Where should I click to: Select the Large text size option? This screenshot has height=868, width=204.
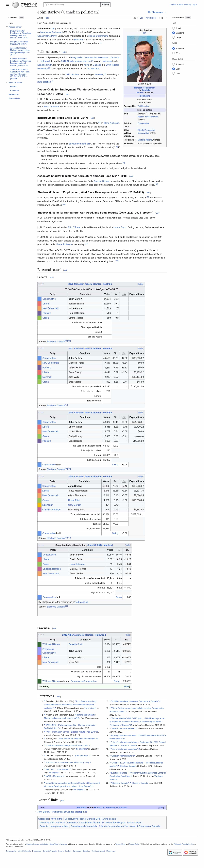[173, 37]
